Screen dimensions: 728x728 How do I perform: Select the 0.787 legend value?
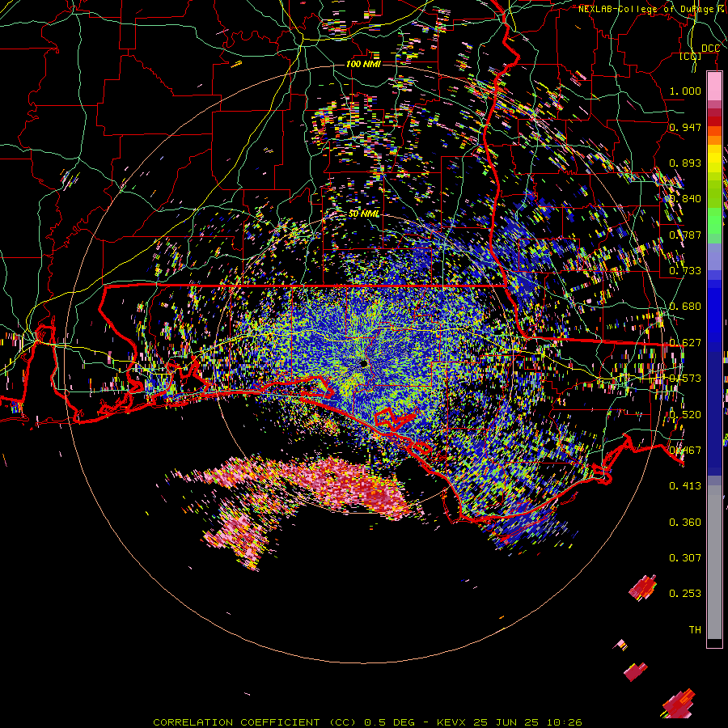[x=685, y=235]
